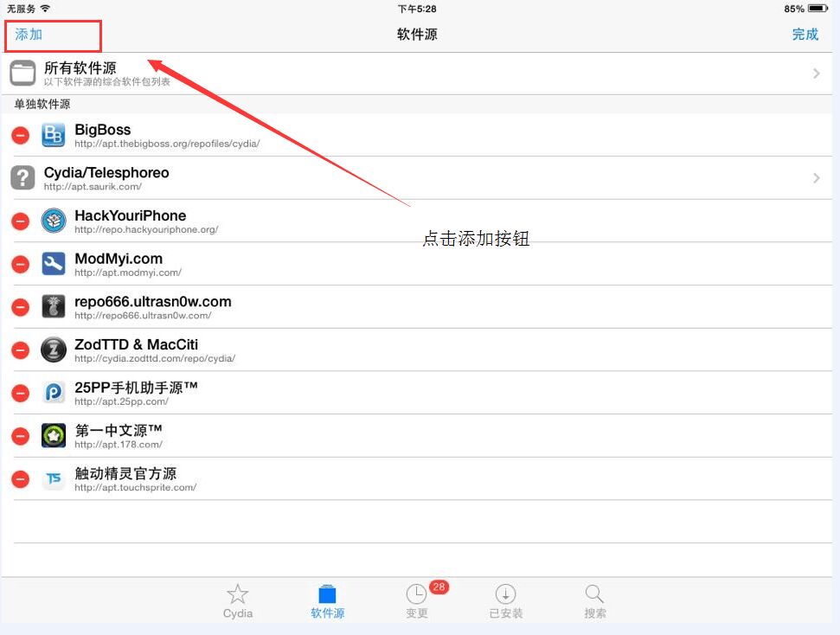Open the 已安装 installed tab
The width and height of the screenshot is (840, 635).
(x=506, y=601)
